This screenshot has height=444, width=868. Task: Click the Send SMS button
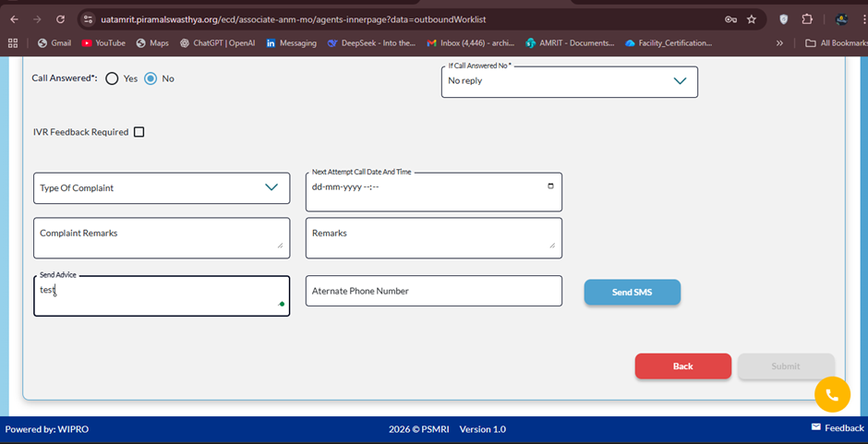(632, 293)
